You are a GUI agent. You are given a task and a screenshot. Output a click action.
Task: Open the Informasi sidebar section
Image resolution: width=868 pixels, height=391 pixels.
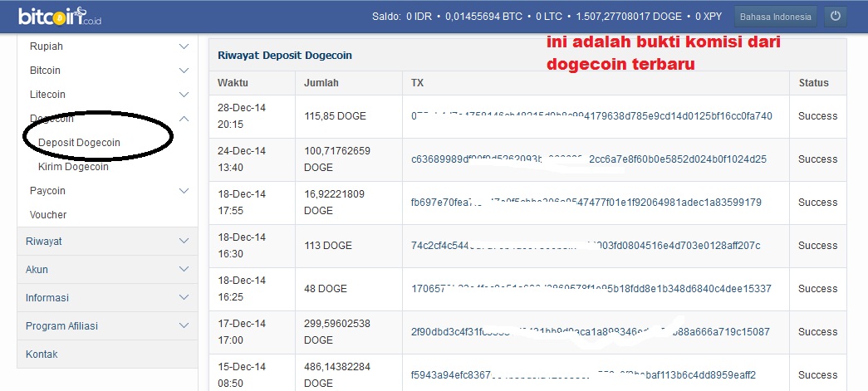(107, 297)
